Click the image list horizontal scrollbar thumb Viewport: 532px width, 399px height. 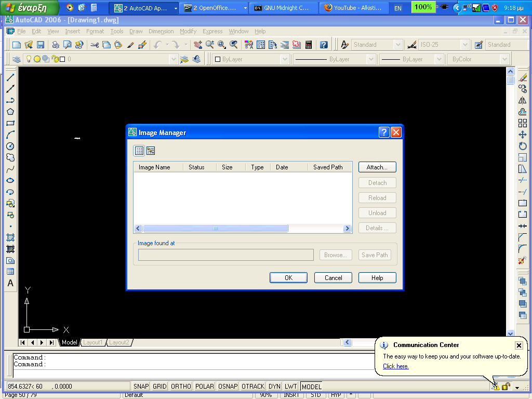pyautogui.click(x=216, y=229)
